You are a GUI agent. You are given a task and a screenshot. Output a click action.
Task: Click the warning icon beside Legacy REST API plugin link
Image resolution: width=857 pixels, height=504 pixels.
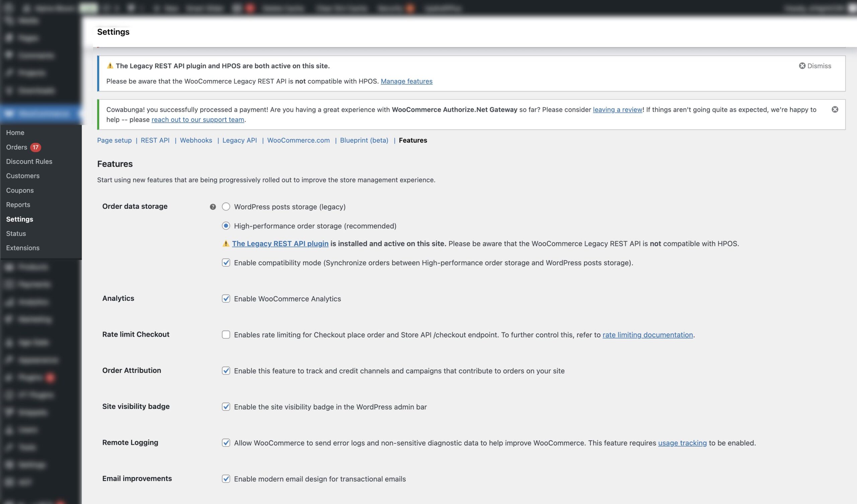tap(226, 244)
